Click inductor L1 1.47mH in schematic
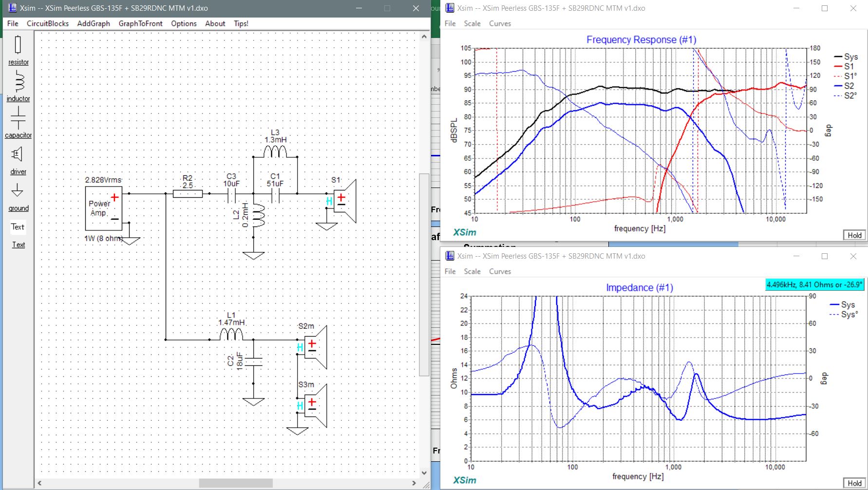The width and height of the screenshot is (868, 490). click(231, 334)
